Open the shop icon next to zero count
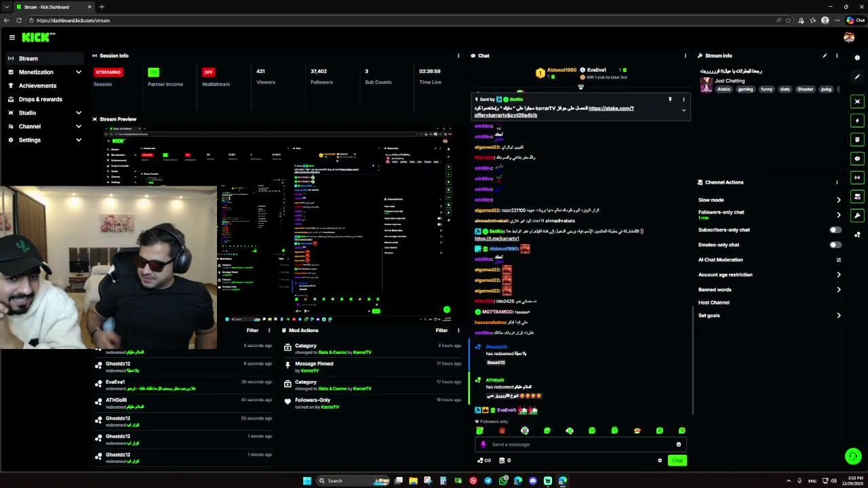The image size is (868, 488). point(502,460)
